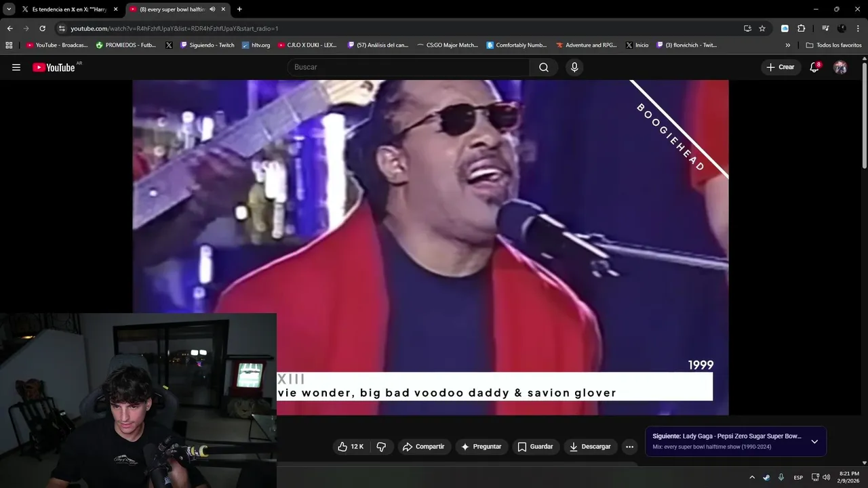
Task: Bookmark this page with the star
Action: tap(762, 28)
